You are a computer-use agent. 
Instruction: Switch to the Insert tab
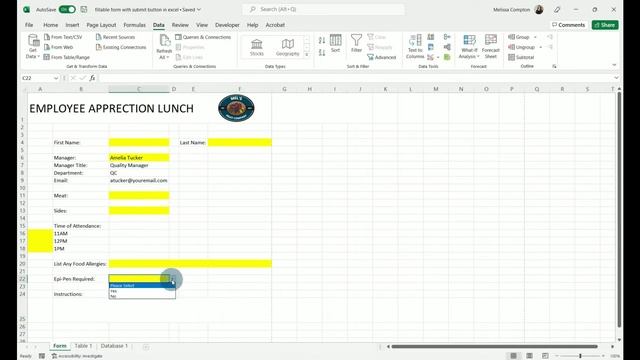(72, 25)
